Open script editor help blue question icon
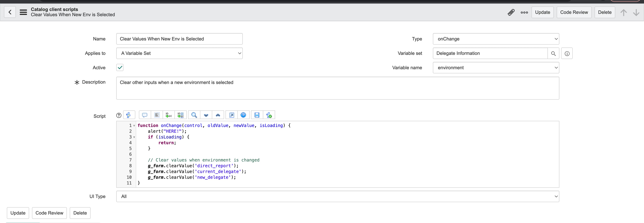This screenshot has width=644, height=223. (x=243, y=115)
